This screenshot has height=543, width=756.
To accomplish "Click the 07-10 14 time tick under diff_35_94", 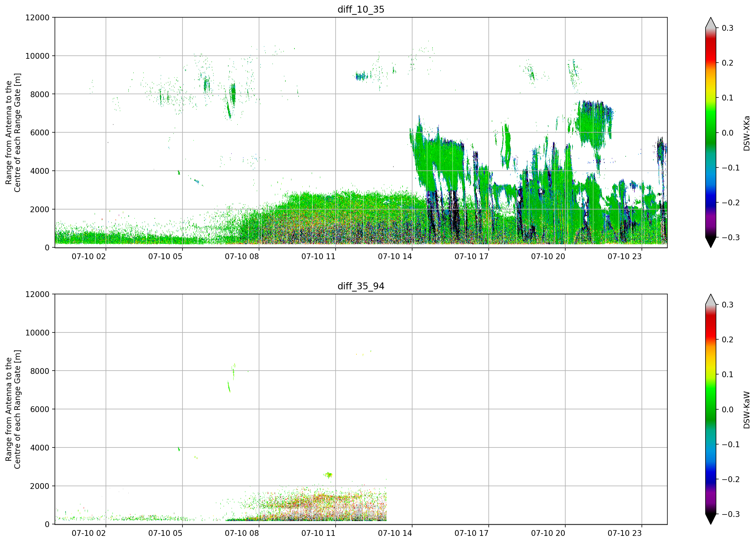I will [x=395, y=533].
